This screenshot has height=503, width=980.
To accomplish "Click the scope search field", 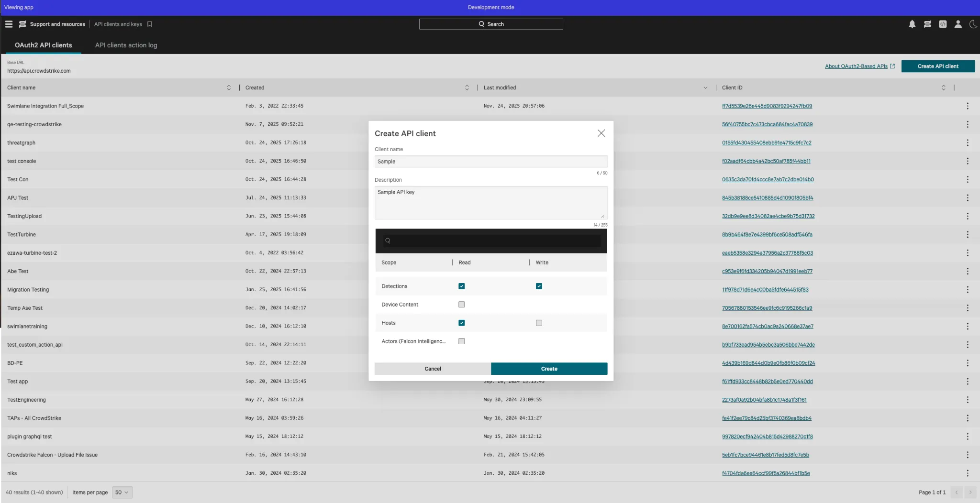I will pyautogui.click(x=492, y=241).
